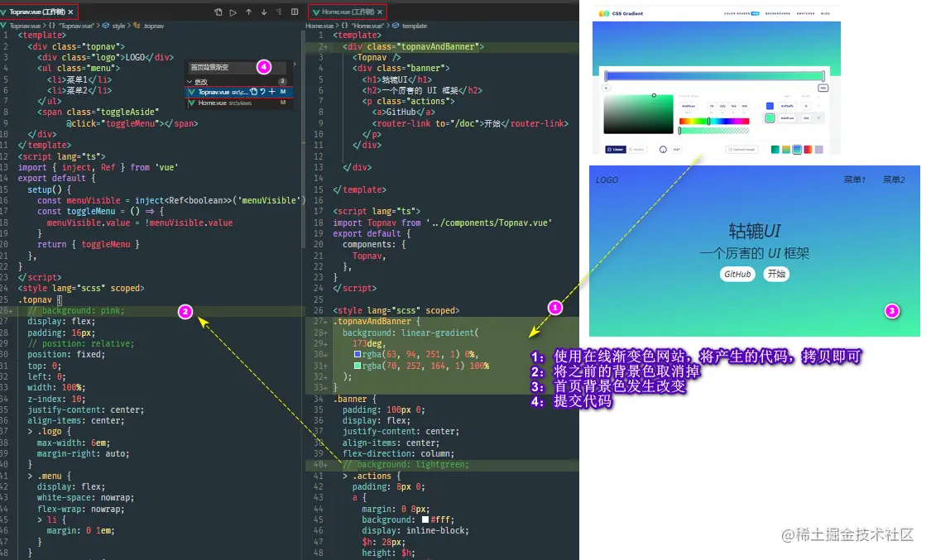Expand folded .actions rule in Home.vue
The image size is (931, 560).
345,476
